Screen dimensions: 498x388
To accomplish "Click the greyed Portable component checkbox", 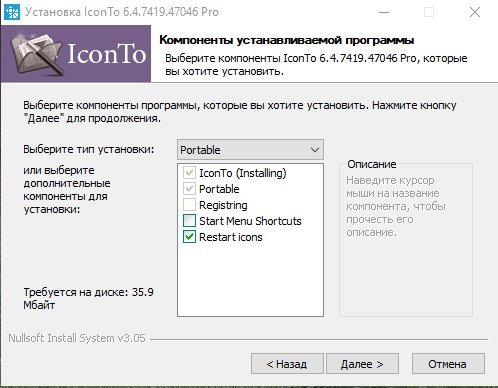I will 189,189.
